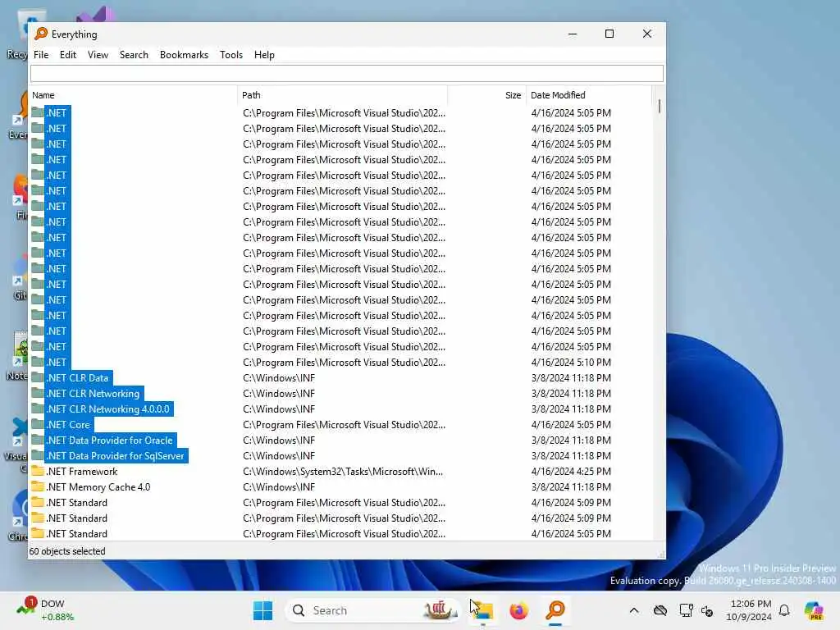Open the File menu
Viewport: 840px width, 630px height.
pos(41,55)
